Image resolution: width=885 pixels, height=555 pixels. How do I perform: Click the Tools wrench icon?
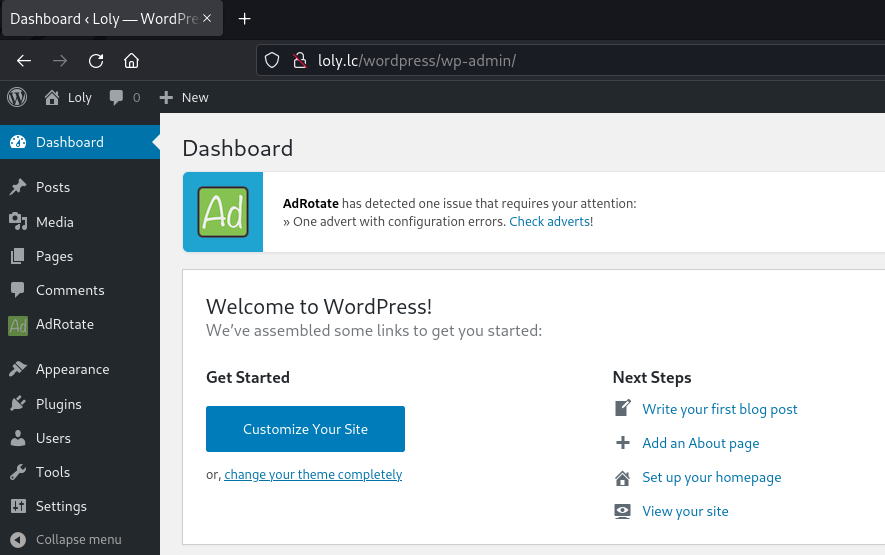pos(18,472)
